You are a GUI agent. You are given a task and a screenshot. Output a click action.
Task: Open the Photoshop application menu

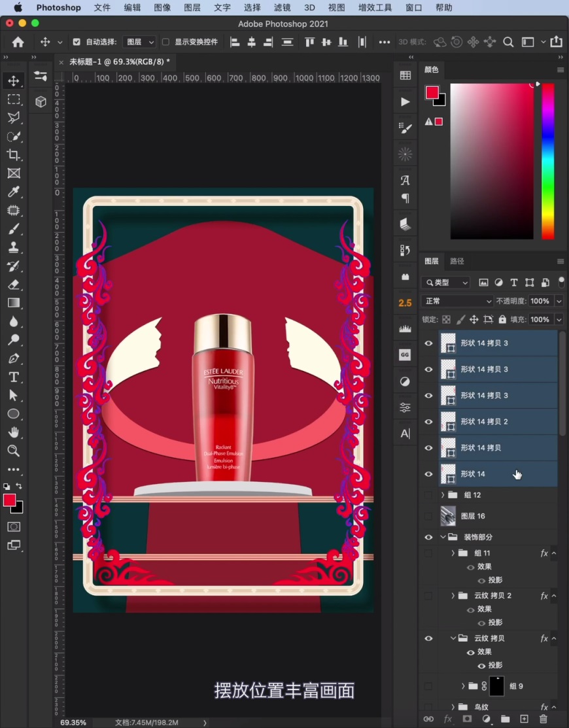[58, 7]
